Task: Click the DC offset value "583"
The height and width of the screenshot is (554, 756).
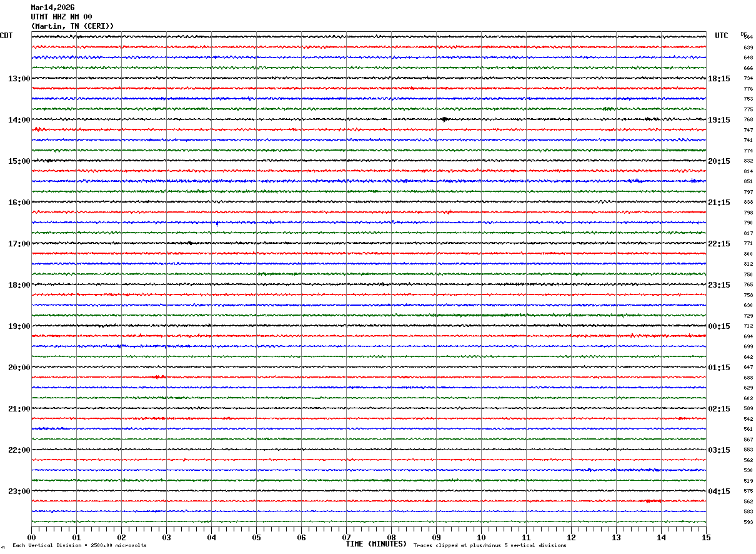Action: 748,512
